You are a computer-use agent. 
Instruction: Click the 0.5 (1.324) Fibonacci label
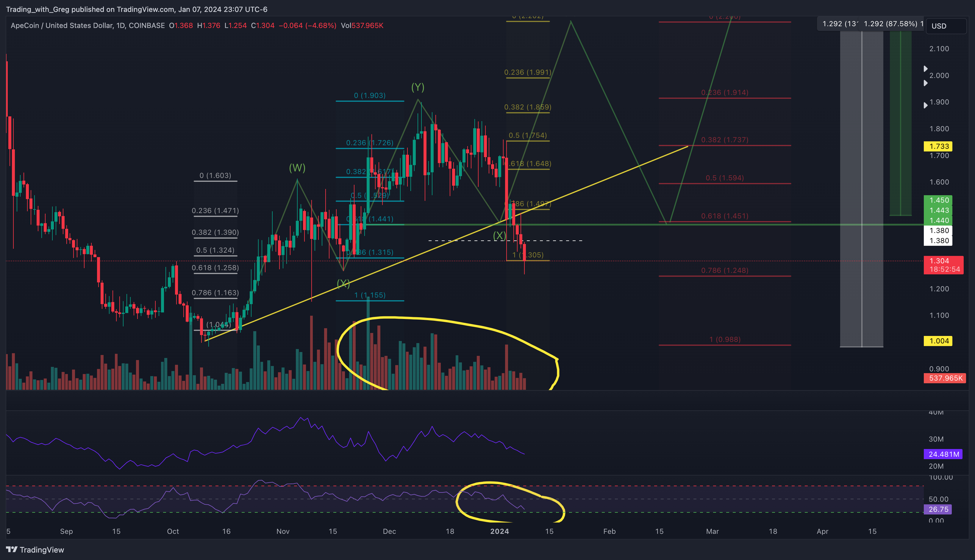click(215, 250)
